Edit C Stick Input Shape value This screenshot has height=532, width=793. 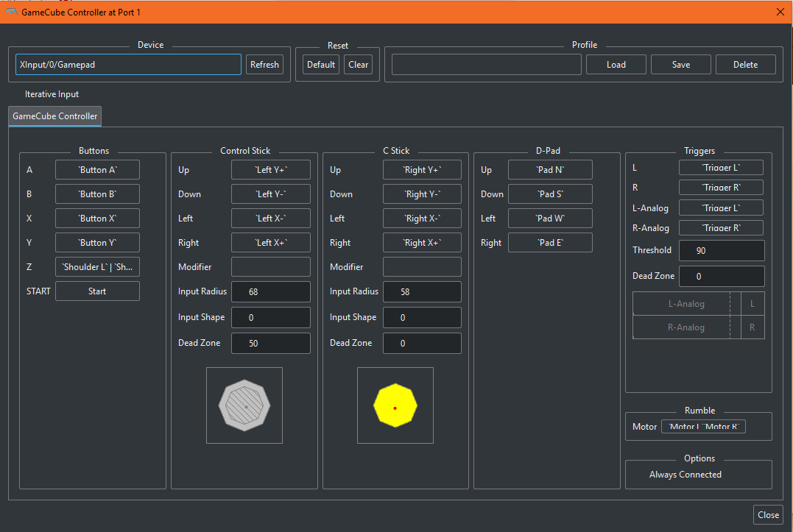423,317
